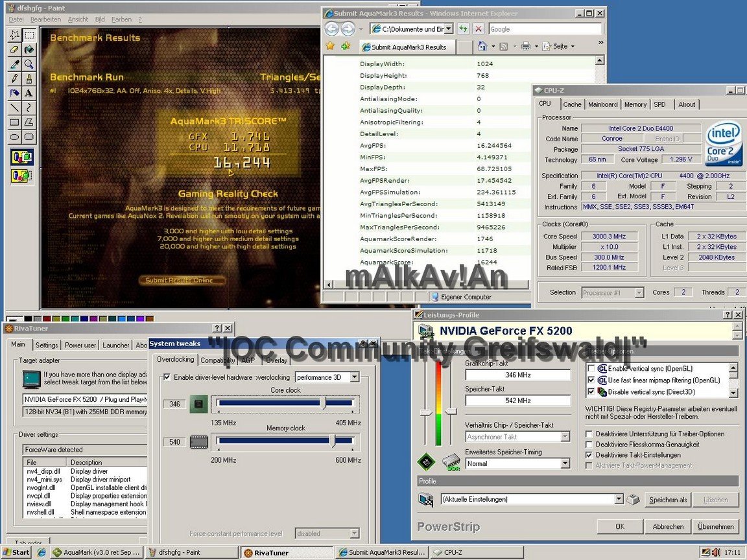Screen dimensions: 747x560
Task: Uncheck Use fast linear mipmap filtering (OpenGL)
Action: (591, 380)
